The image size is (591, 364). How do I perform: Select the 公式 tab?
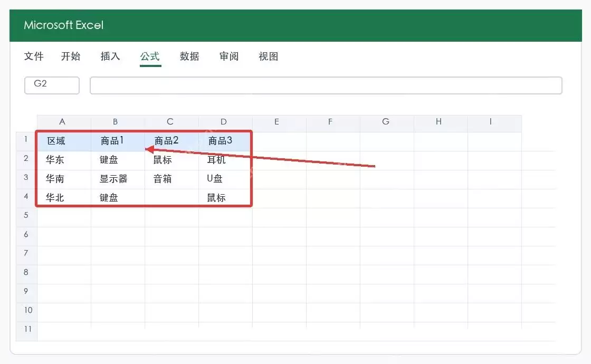click(x=150, y=56)
